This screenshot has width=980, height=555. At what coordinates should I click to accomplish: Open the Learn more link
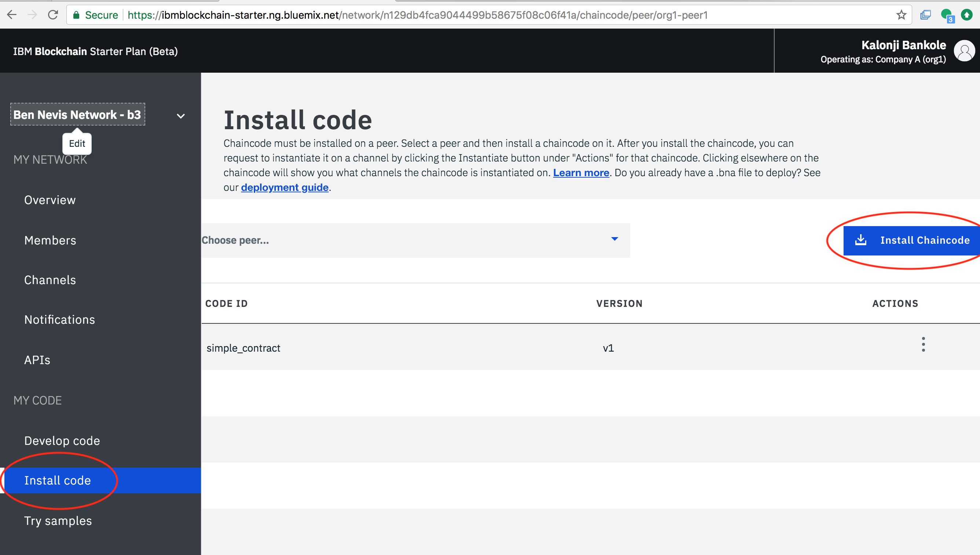581,173
